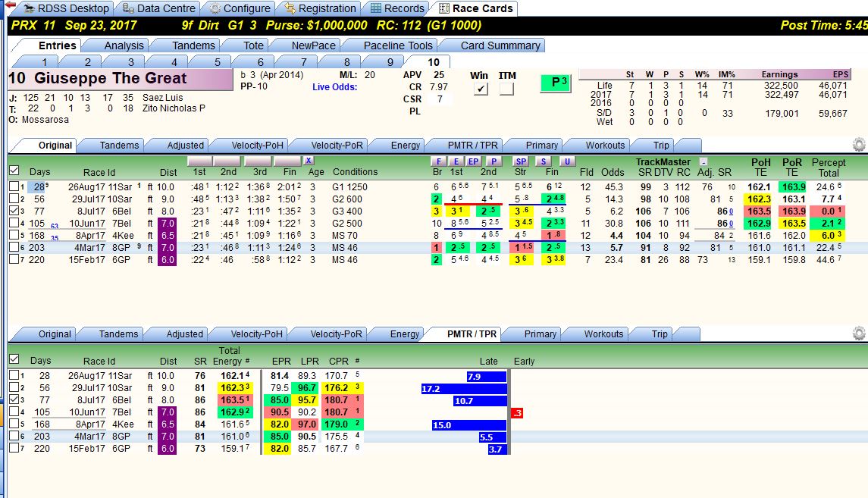Image resolution: width=868 pixels, height=498 pixels.
Task: Tick the Win checkbox
Action: coord(481,89)
